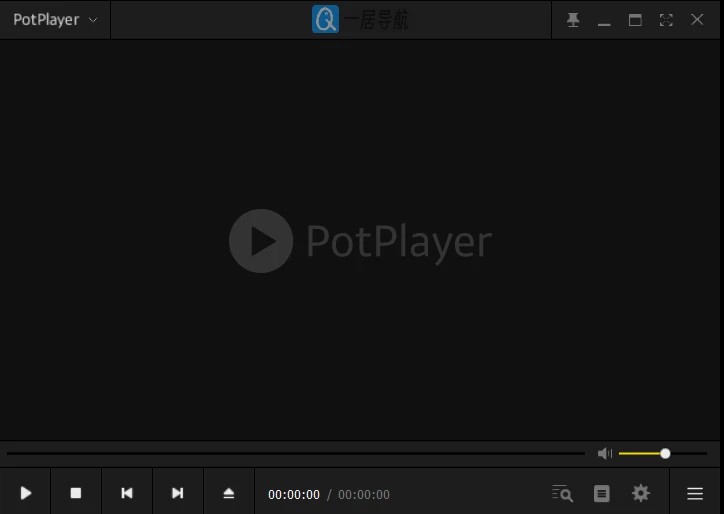724x514 pixels.
Task: Mute audio with the speaker icon
Action: coord(604,454)
